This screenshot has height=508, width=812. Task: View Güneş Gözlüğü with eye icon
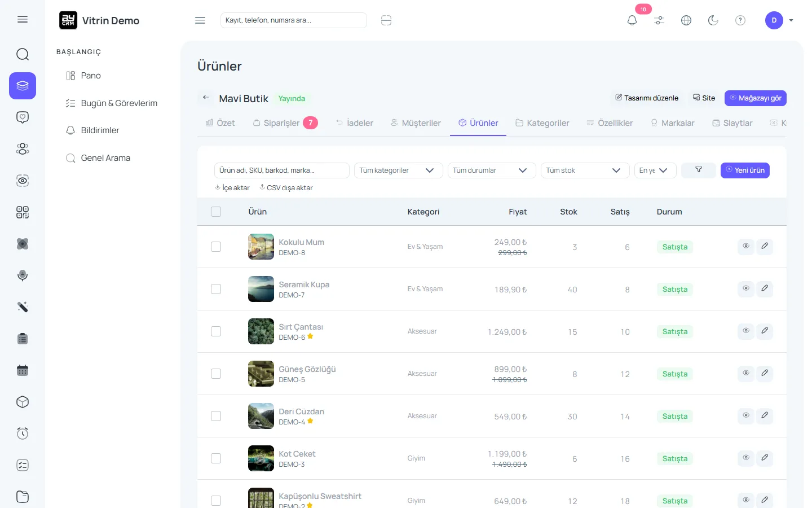click(x=746, y=373)
